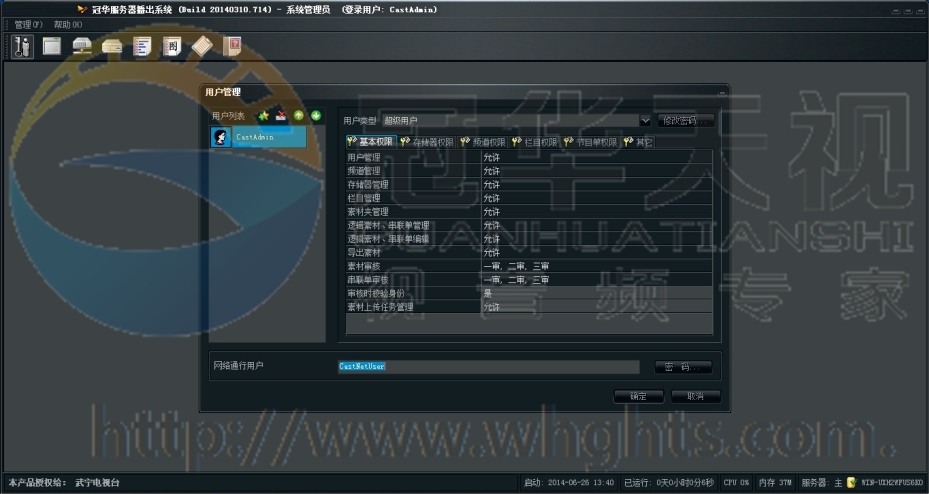Click the CastNetUser input field
The width and height of the screenshot is (929, 494).
pos(489,367)
